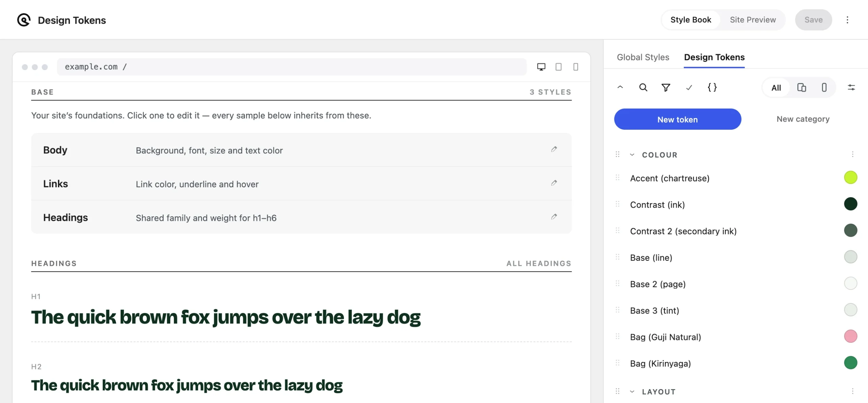The image size is (868, 403).
Task: Open the Design Tokens tab
Action: pyautogui.click(x=714, y=57)
